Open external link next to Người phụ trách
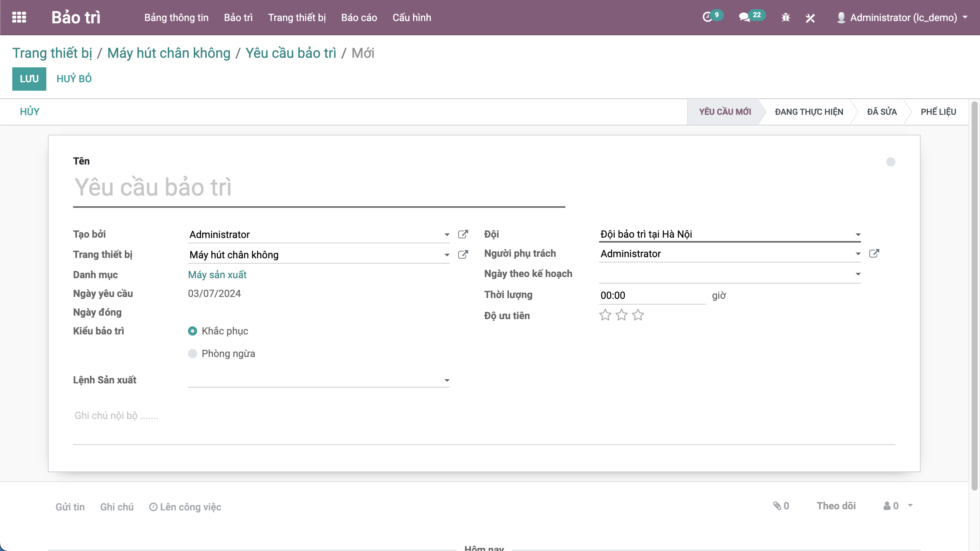The height and width of the screenshot is (551, 980). tap(874, 253)
